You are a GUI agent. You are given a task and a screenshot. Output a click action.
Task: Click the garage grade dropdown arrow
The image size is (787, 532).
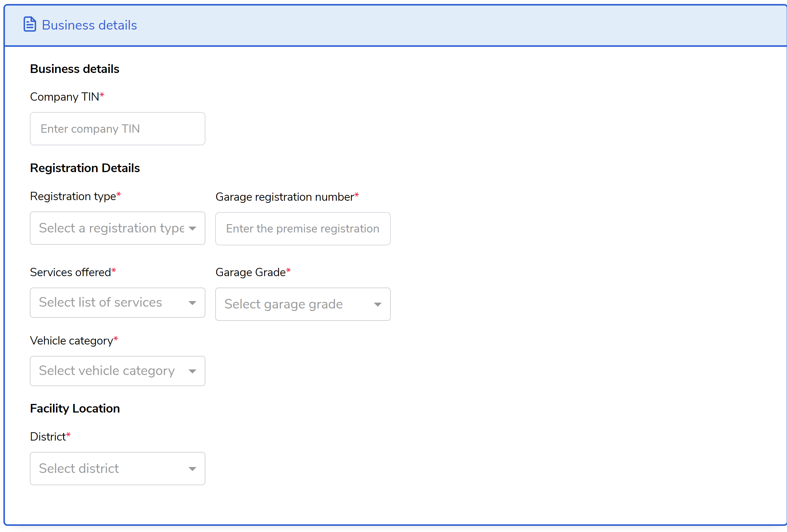coord(377,304)
